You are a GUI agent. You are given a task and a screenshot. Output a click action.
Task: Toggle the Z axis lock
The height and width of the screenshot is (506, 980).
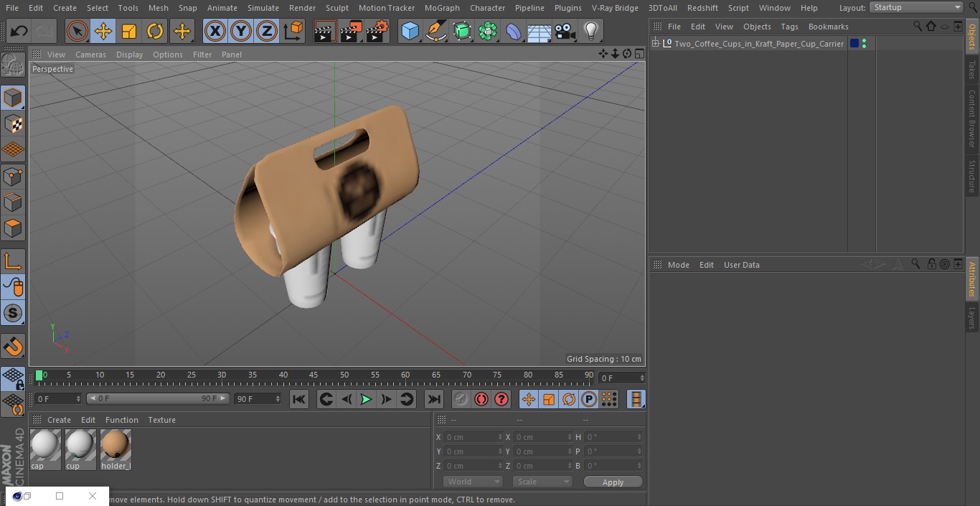267,31
